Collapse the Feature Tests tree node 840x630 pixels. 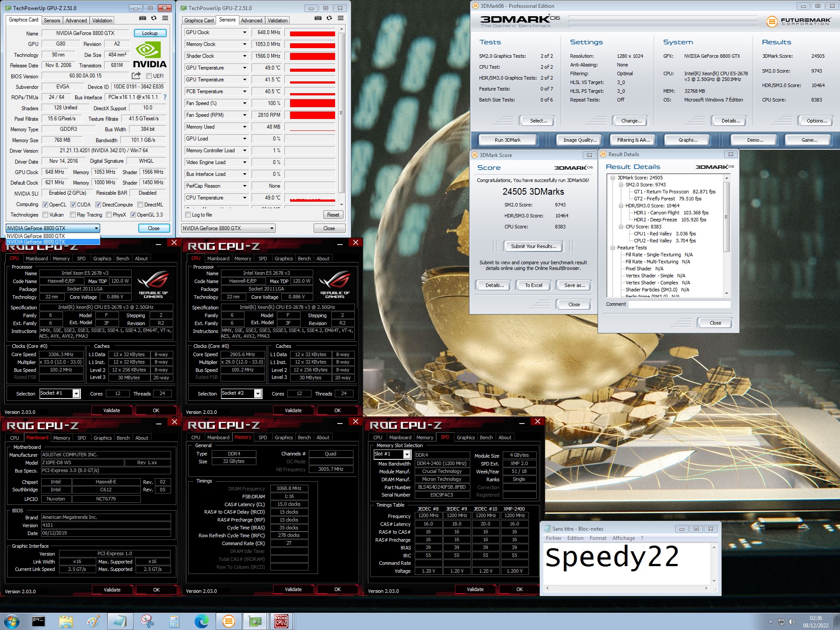[612, 248]
